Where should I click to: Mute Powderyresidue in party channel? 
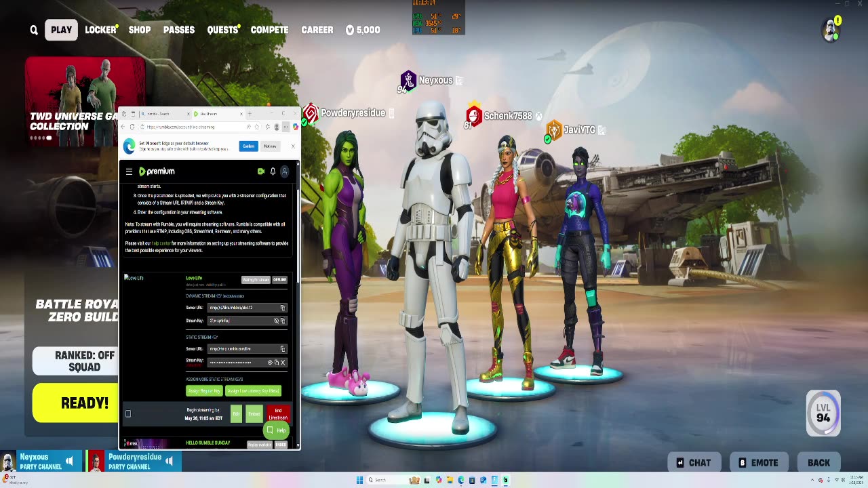[x=170, y=462]
